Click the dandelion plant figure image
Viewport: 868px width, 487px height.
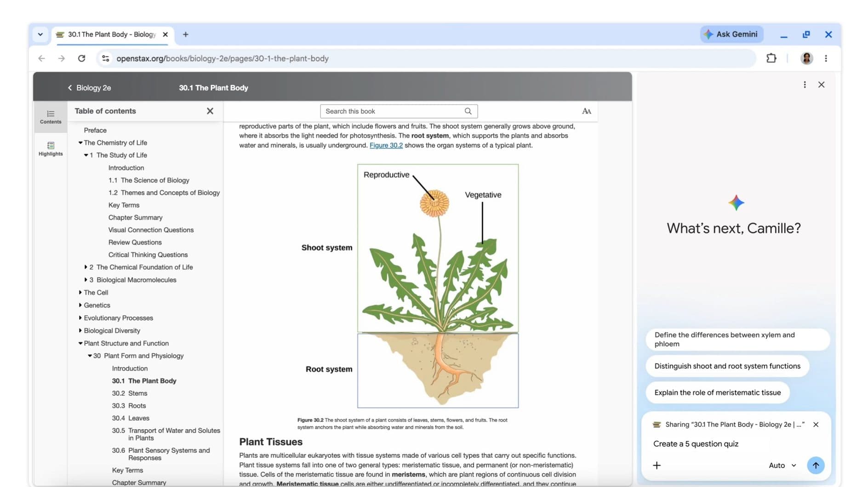438,286
